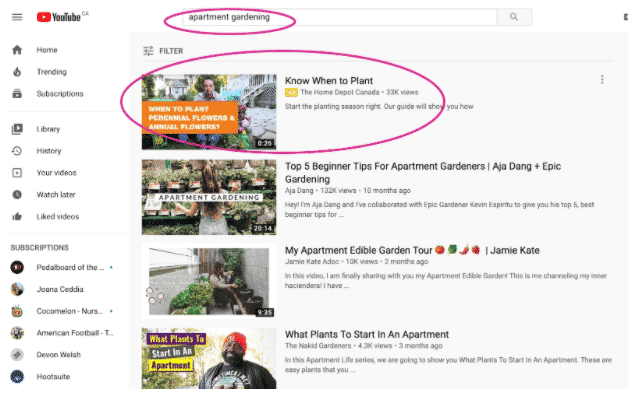Open the Trending page

[x=51, y=72]
